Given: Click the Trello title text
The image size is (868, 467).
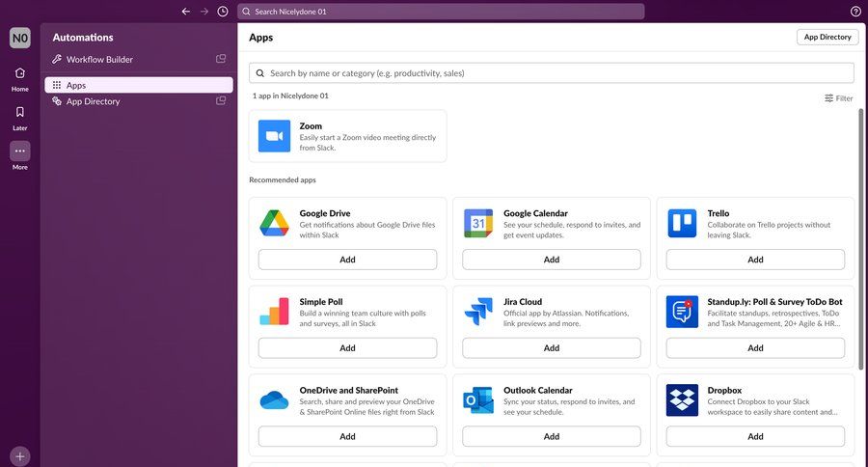Looking at the screenshot, I should point(719,213).
